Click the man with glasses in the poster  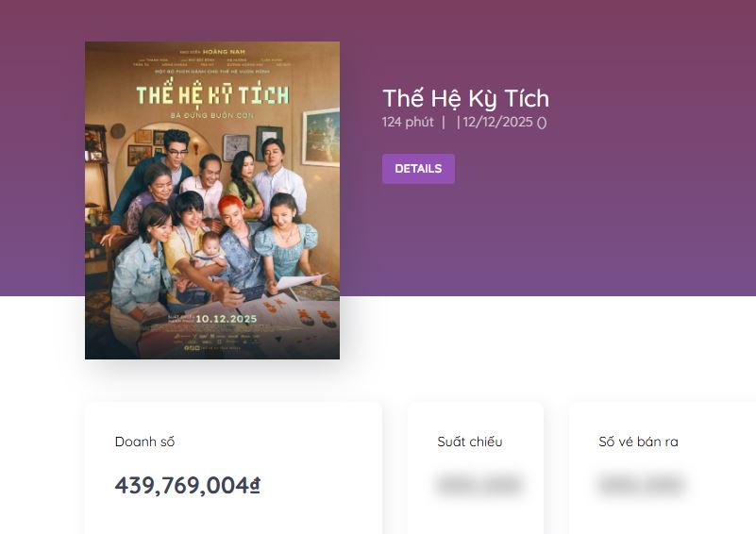coord(175,151)
